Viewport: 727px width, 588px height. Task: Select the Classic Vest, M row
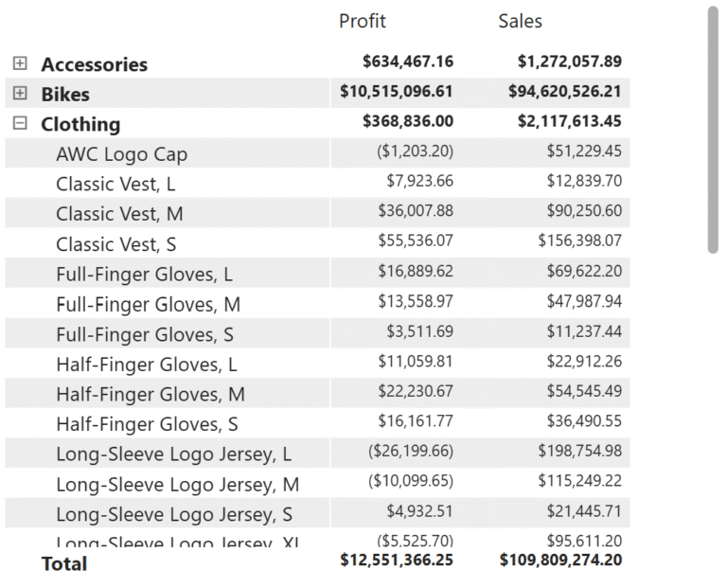click(x=119, y=214)
